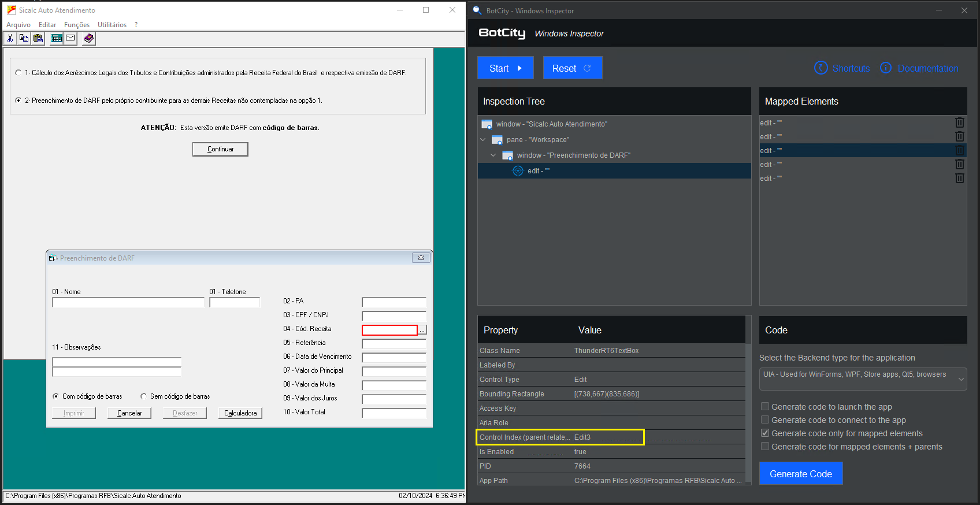Click the Cancelar button in the DARF dialog
980x505 pixels.
[129, 413]
